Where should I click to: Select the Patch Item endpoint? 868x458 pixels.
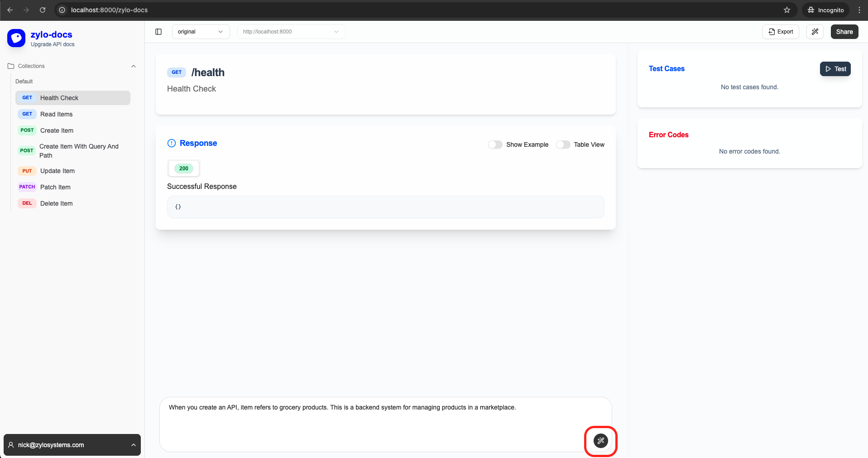point(73,187)
